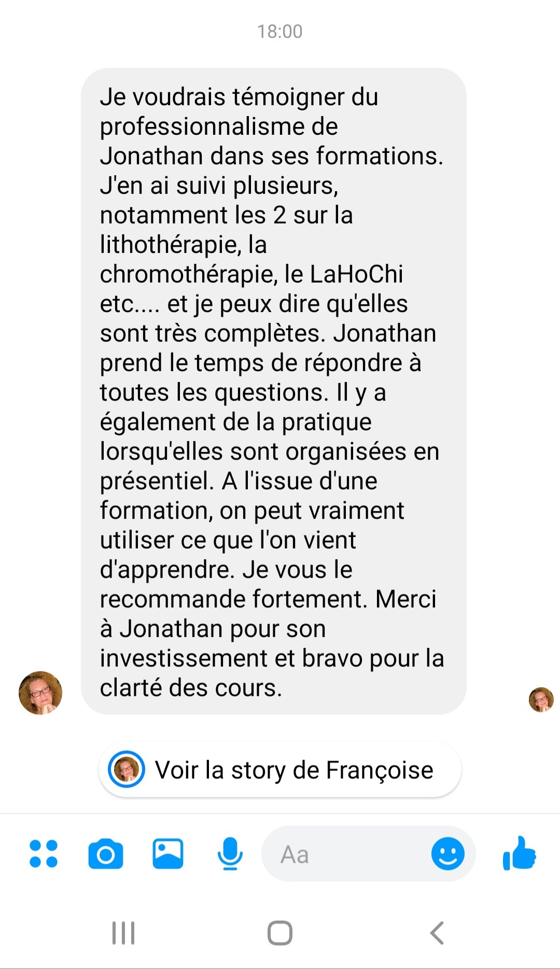Screen dimensions: 560x969
Task: Open the four-dots more actions menu
Action: tap(44, 853)
